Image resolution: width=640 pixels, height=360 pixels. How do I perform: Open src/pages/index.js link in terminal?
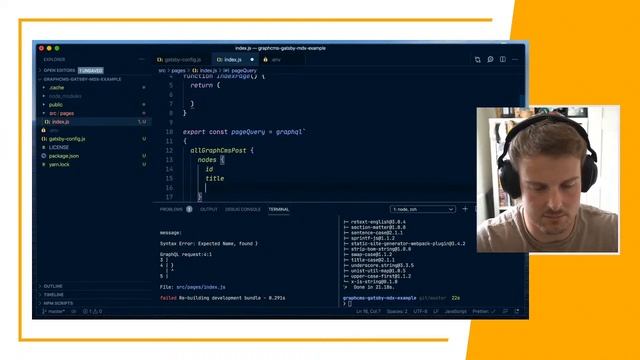pyautogui.click(x=201, y=287)
